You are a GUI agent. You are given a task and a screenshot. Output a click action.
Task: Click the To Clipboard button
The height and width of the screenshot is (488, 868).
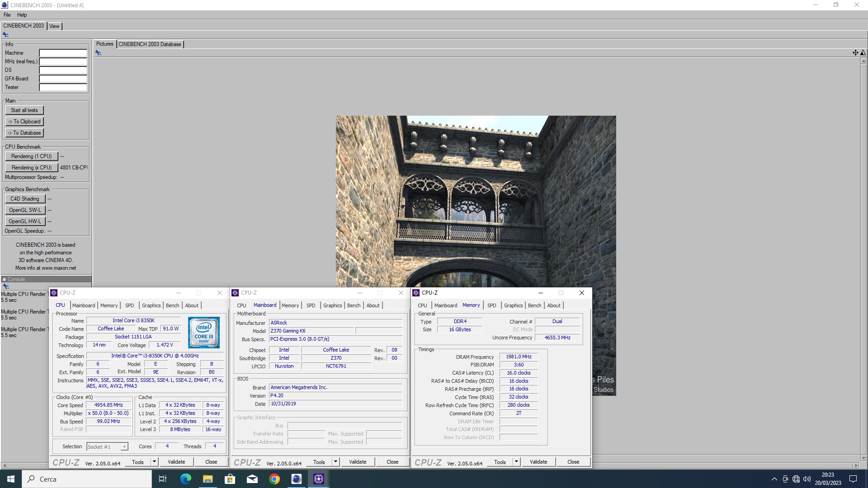(x=24, y=122)
